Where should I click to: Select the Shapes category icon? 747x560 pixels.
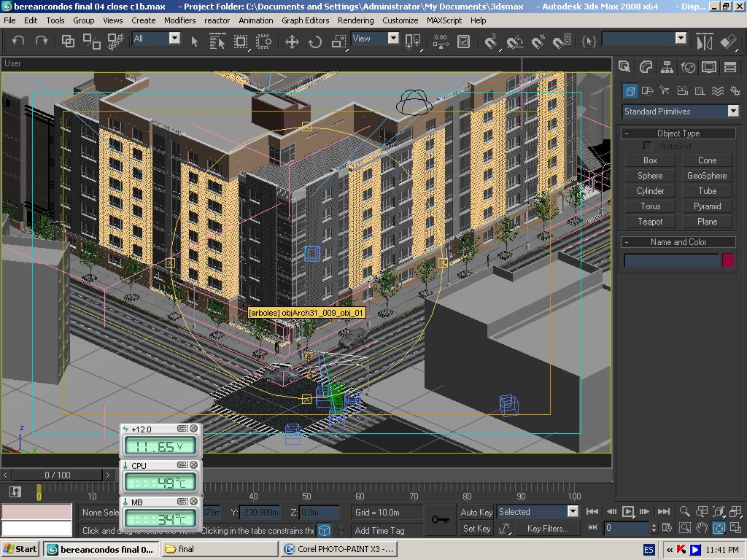click(647, 90)
